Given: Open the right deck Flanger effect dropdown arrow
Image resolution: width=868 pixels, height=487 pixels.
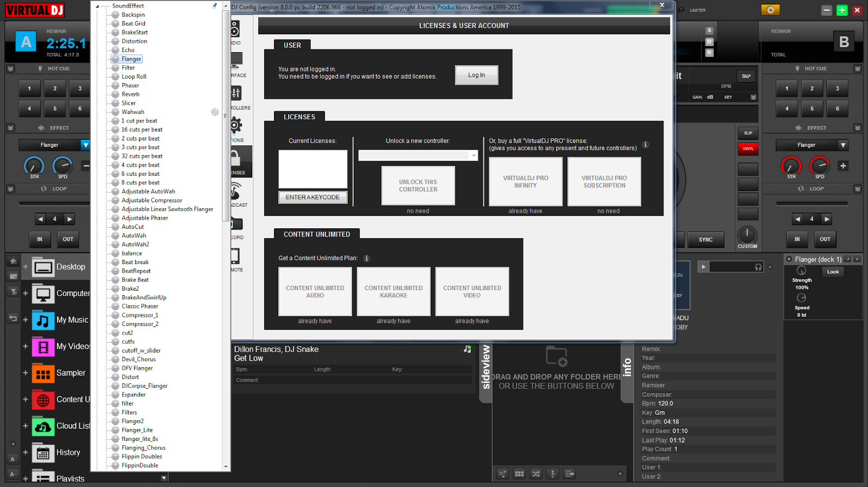Looking at the screenshot, I should 843,145.
